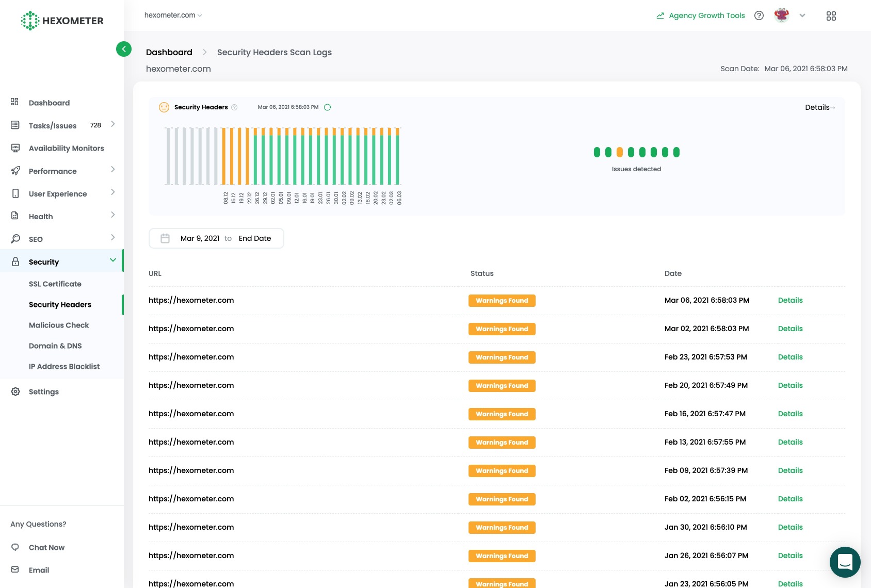Open the hexometer.com site dropdown

point(173,15)
